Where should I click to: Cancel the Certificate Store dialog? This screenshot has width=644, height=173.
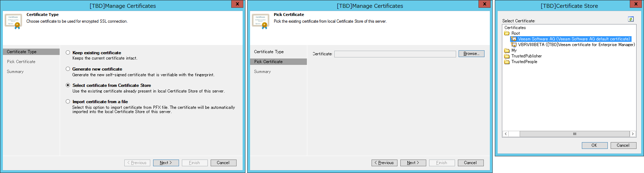click(623, 145)
